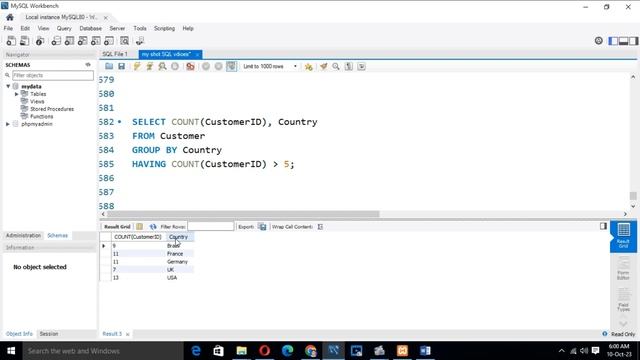The image size is (640, 360).
Task: Sort by COUNT(CustomerID) column header
Action: click(x=138, y=237)
